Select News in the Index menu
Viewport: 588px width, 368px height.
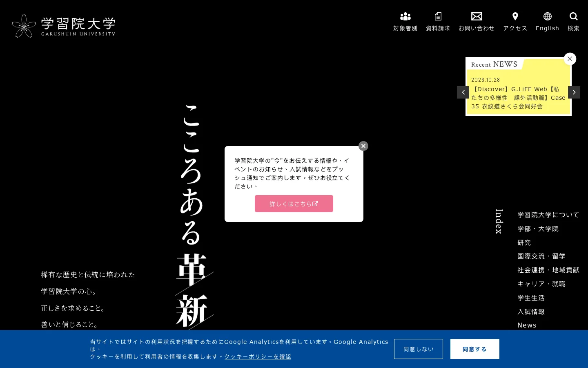point(527,325)
